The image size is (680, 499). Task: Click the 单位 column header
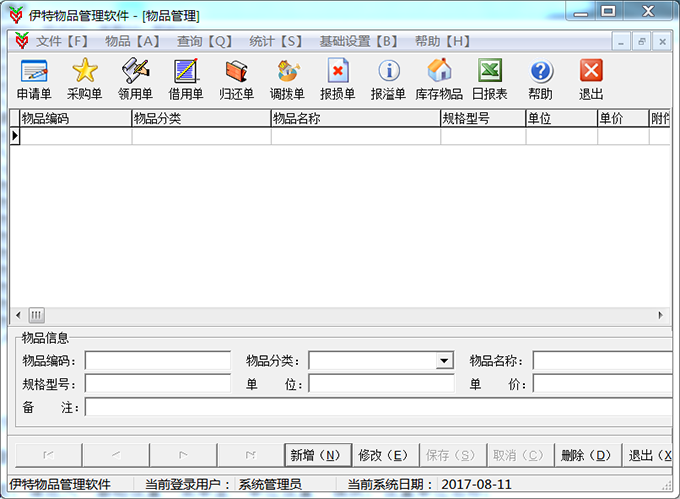coord(562,118)
